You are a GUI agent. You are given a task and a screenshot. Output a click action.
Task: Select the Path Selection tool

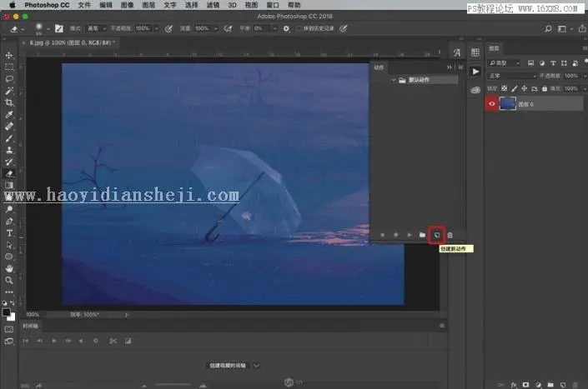(x=9, y=245)
